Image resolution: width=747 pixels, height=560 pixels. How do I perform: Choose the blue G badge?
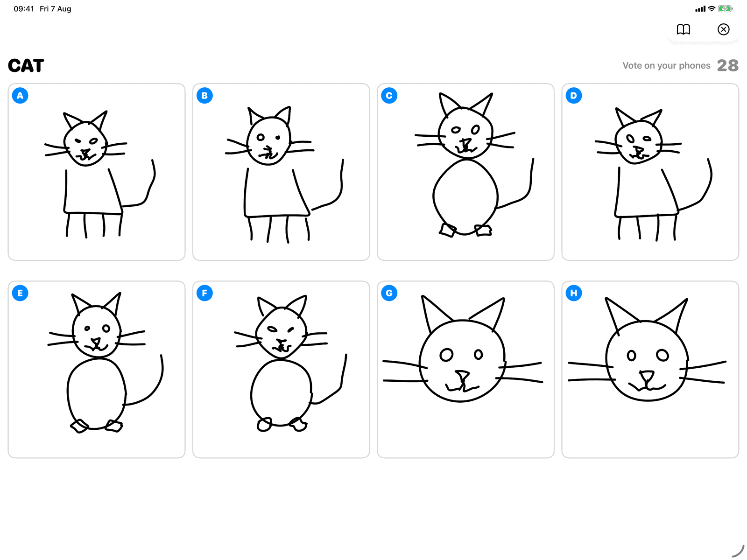click(x=389, y=293)
